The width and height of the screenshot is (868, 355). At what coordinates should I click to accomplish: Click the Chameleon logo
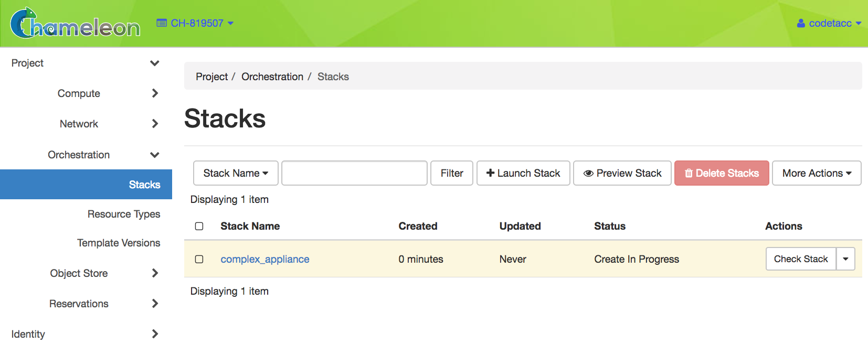[75, 23]
